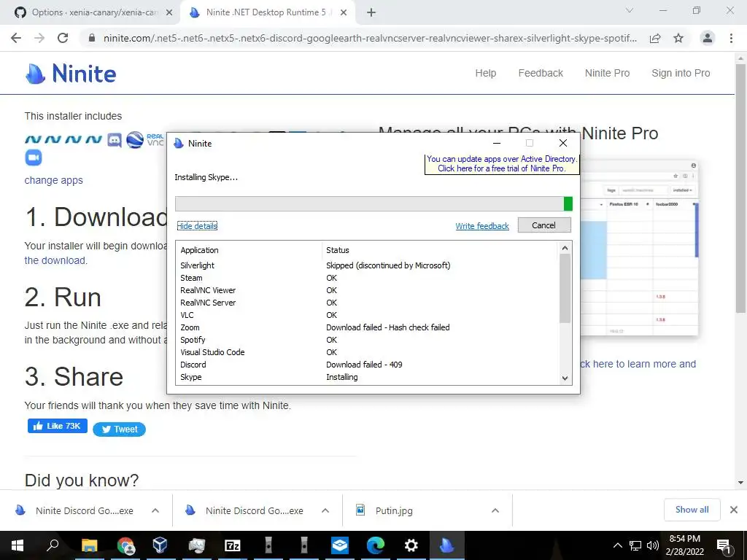
Task: Click Hide details in the Ninite installer
Action: click(x=197, y=226)
